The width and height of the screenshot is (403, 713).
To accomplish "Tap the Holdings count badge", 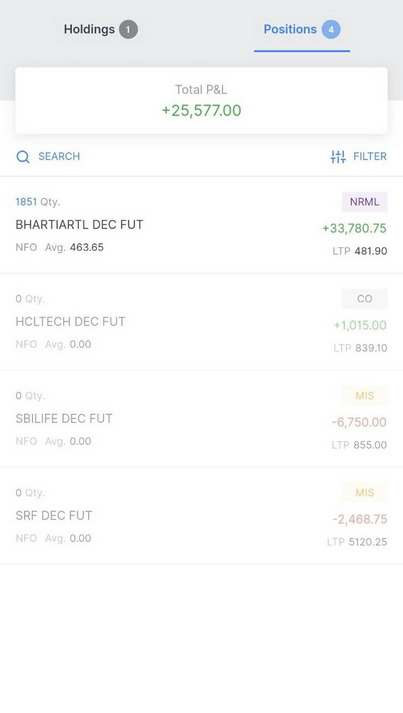I will [128, 30].
